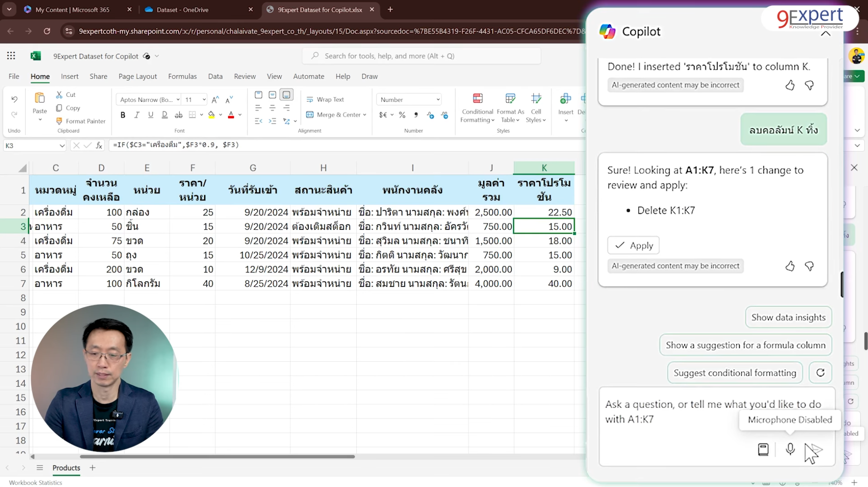Toggle bold formatting
This screenshot has width=868, height=487.
pyautogui.click(x=123, y=115)
